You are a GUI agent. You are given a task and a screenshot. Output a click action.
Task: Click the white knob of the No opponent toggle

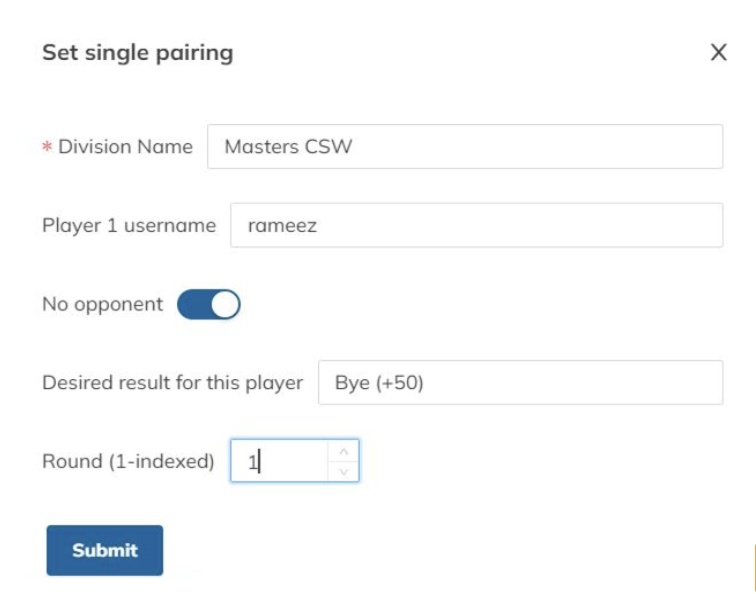(x=226, y=305)
